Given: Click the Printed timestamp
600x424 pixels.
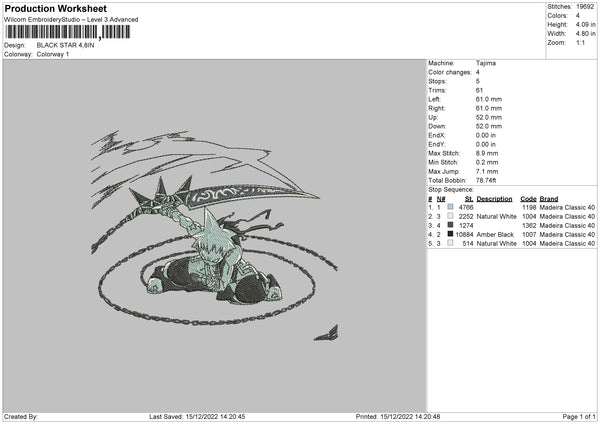Looking at the screenshot, I should (x=398, y=417).
